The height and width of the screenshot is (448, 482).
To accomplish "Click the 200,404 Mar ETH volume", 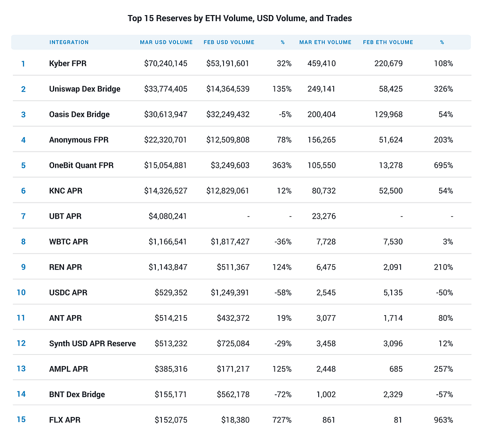I will 321,114.
